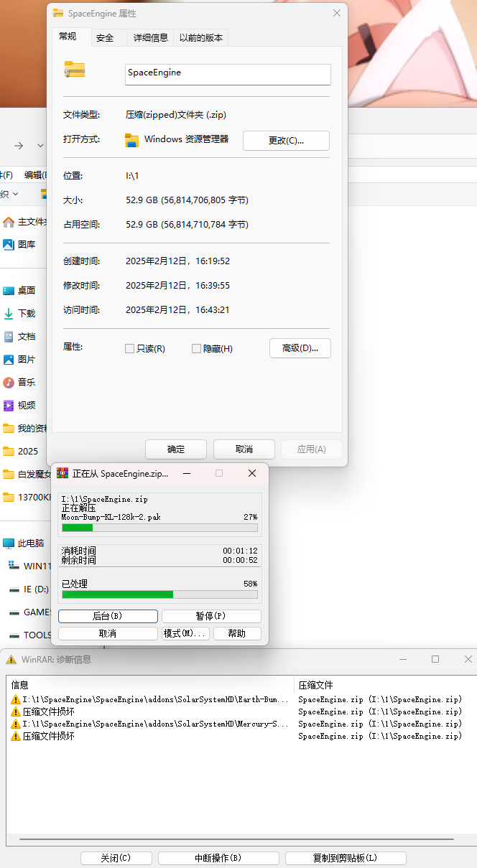This screenshot has width=477, height=868.
Task: Click the IE (D:) drive icon
Action: coord(14,589)
